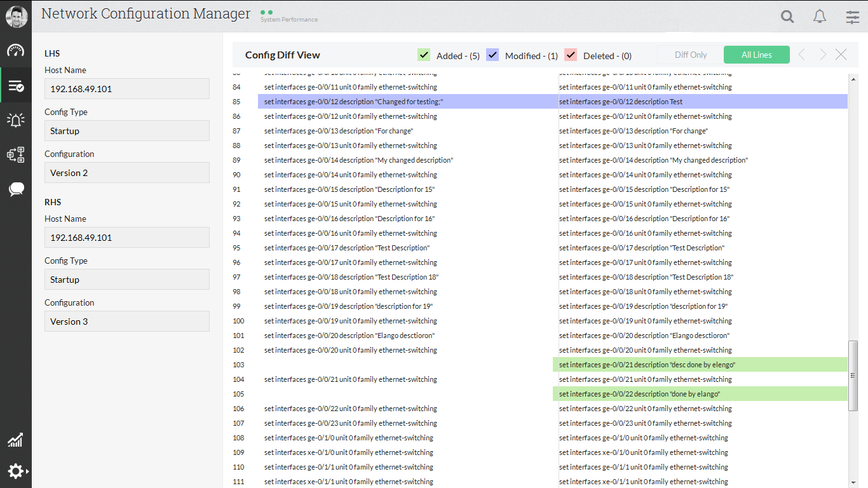The width and height of the screenshot is (868, 488).
Task: Open the RHS Configuration Version 3 dropdown
Action: (126, 321)
